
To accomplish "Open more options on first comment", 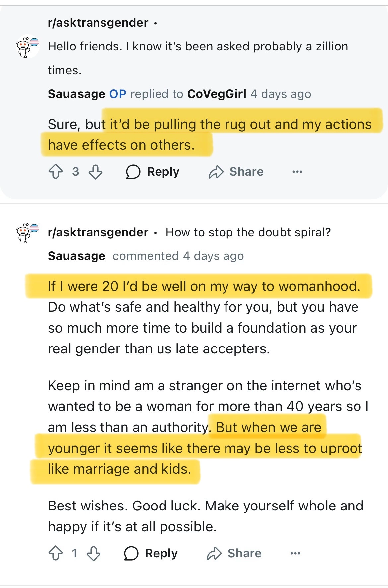I will tap(297, 172).
